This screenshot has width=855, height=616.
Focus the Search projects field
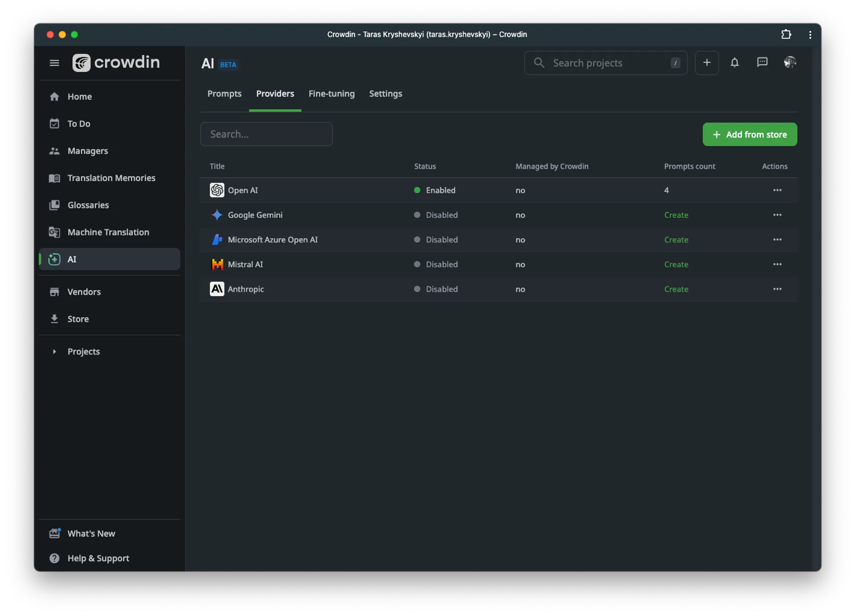click(606, 63)
